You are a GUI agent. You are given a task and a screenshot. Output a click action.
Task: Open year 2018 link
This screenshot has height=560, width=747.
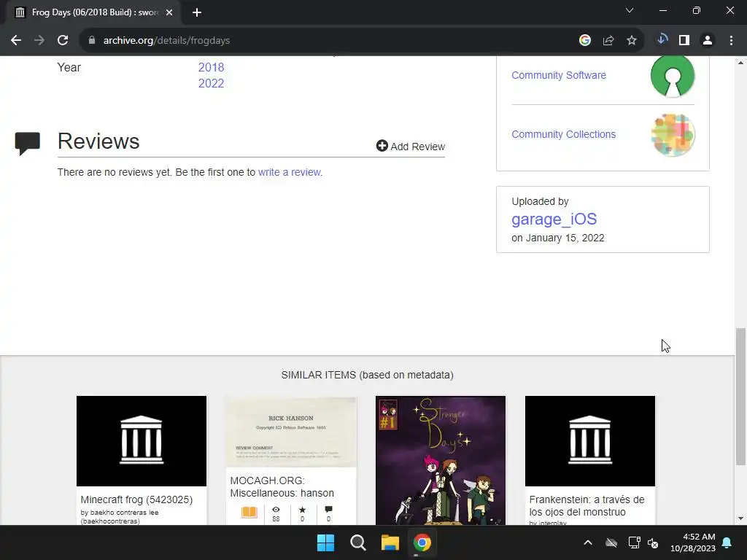point(211,67)
